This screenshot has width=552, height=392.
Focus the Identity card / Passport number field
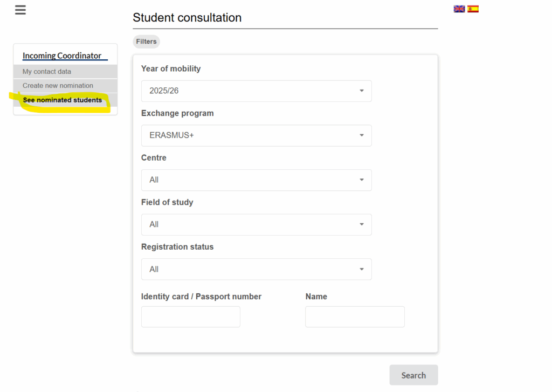click(x=191, y=317)
